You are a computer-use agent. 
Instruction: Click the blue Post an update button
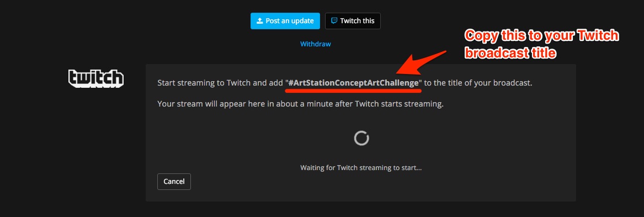click(285, 21)
